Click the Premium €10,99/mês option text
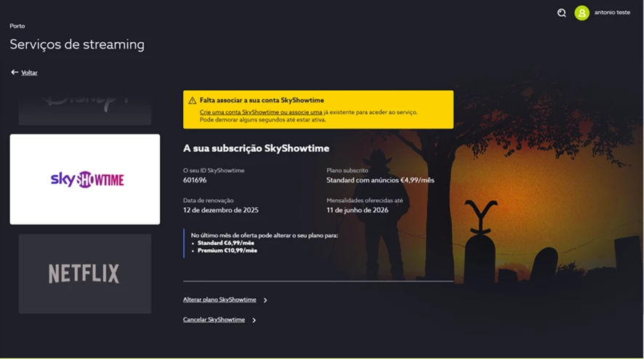 [228, 250]
